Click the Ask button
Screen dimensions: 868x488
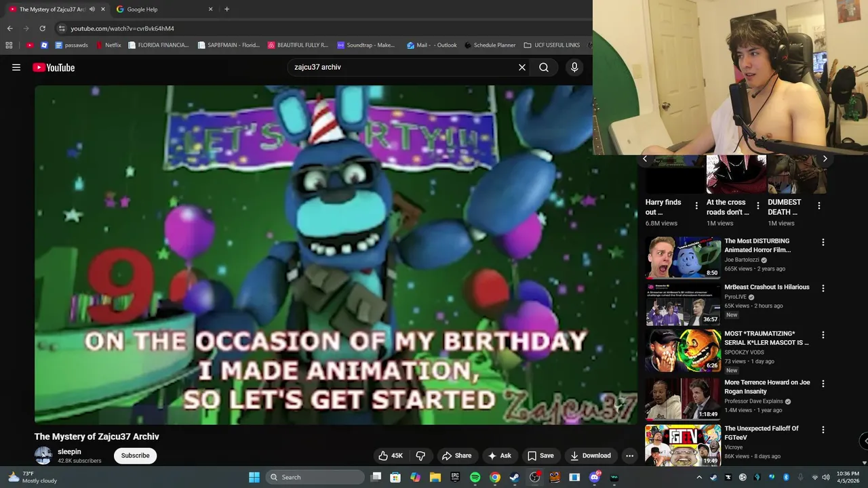point(500,455)
